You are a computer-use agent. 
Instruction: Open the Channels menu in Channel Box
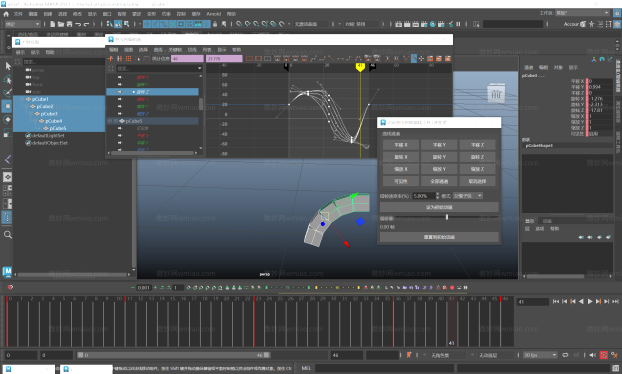pos(528,67)
